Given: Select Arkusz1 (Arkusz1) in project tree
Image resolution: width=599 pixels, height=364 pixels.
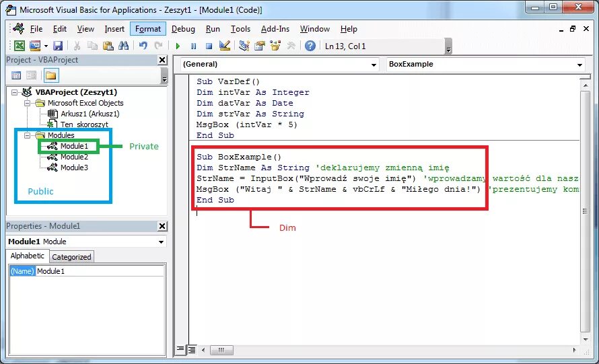Looking at the screenshot, I should [90, 114].
